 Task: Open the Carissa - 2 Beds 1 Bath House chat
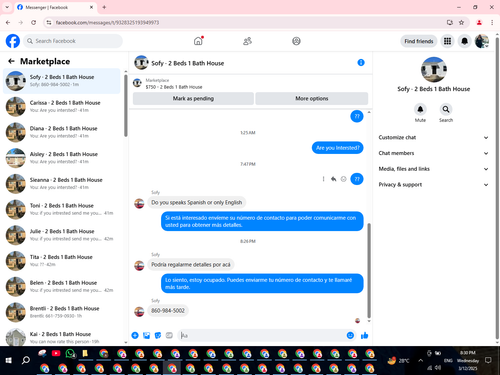click(62, 106)
